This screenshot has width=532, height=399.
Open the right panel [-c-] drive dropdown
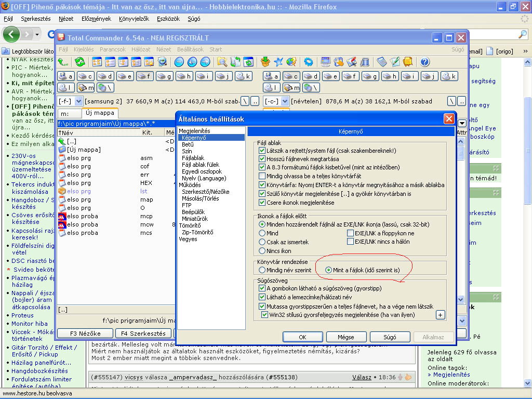point(285,101)
